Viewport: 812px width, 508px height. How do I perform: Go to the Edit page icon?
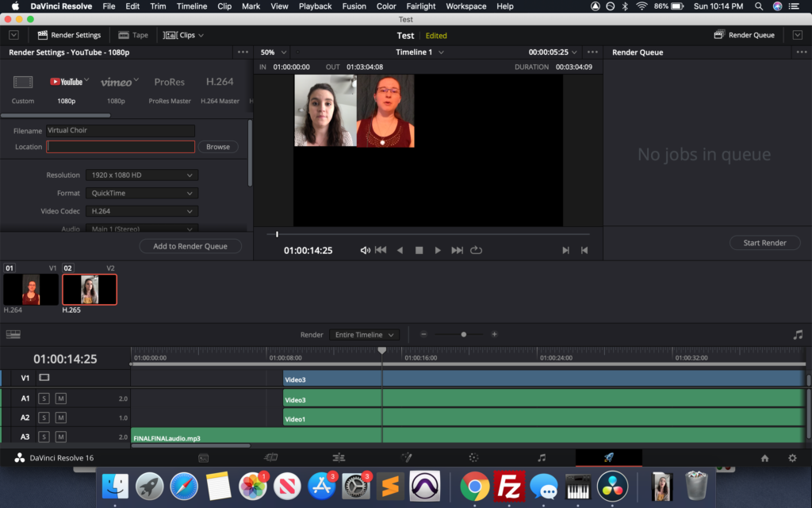[x=339, y=458]
